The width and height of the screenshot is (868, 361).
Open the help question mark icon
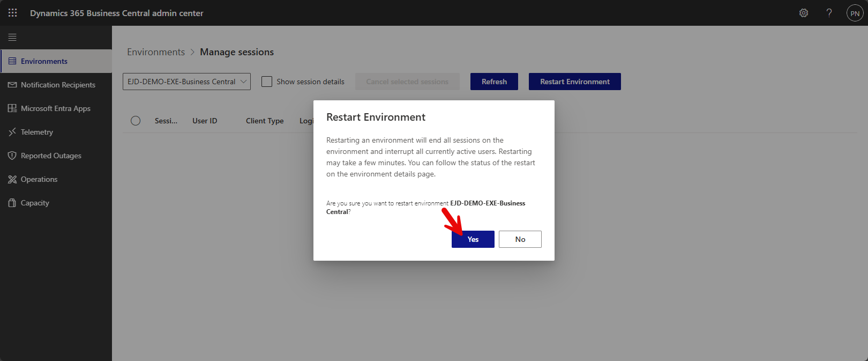[829, 13]
